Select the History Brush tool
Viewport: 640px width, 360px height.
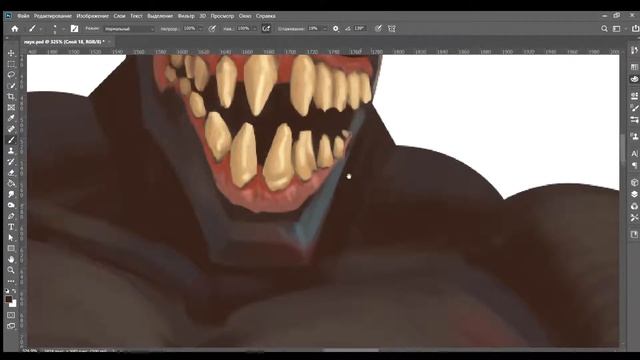11,162
